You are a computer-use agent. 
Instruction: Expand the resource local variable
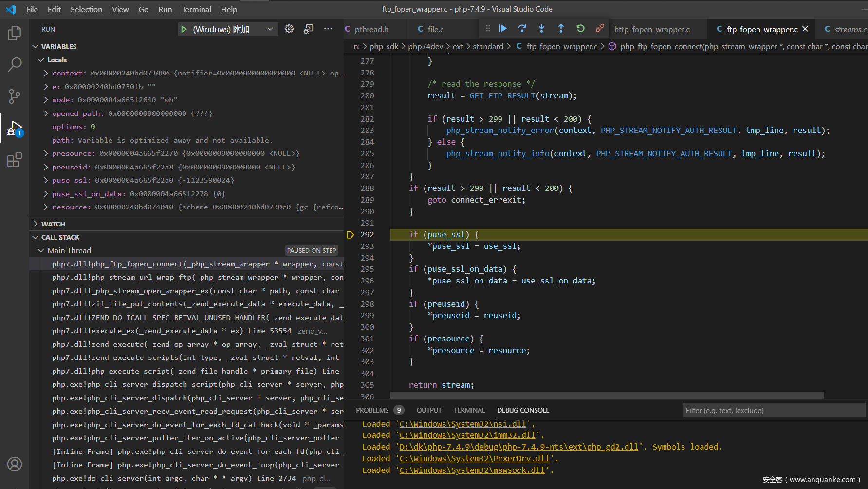[x=46, y=207]
